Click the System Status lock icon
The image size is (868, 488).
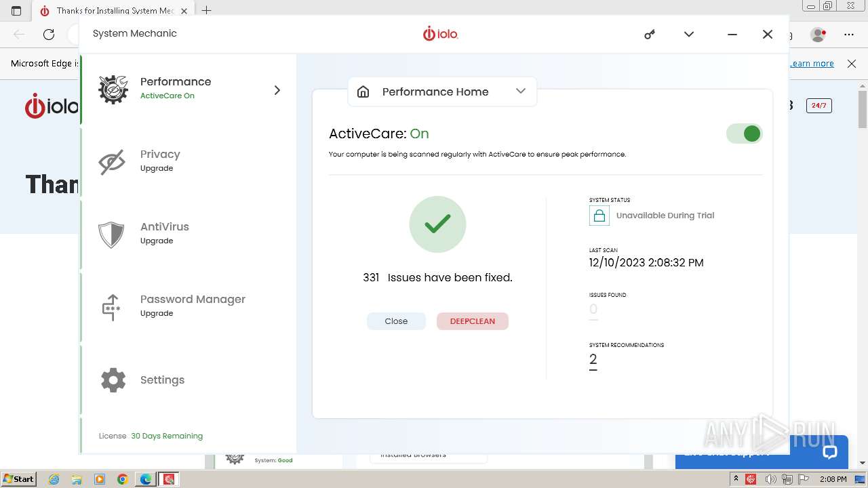coord(599,216)
